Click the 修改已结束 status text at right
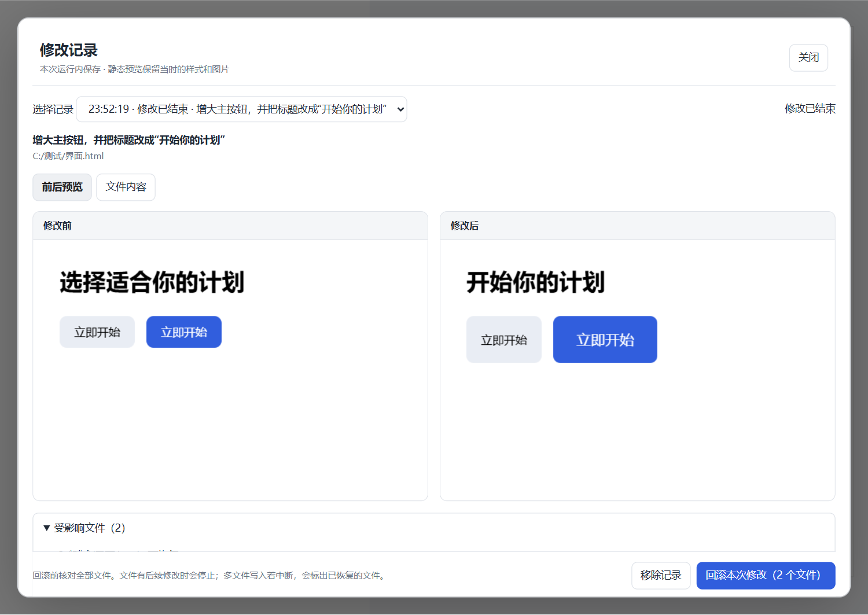 pos(810,109)
